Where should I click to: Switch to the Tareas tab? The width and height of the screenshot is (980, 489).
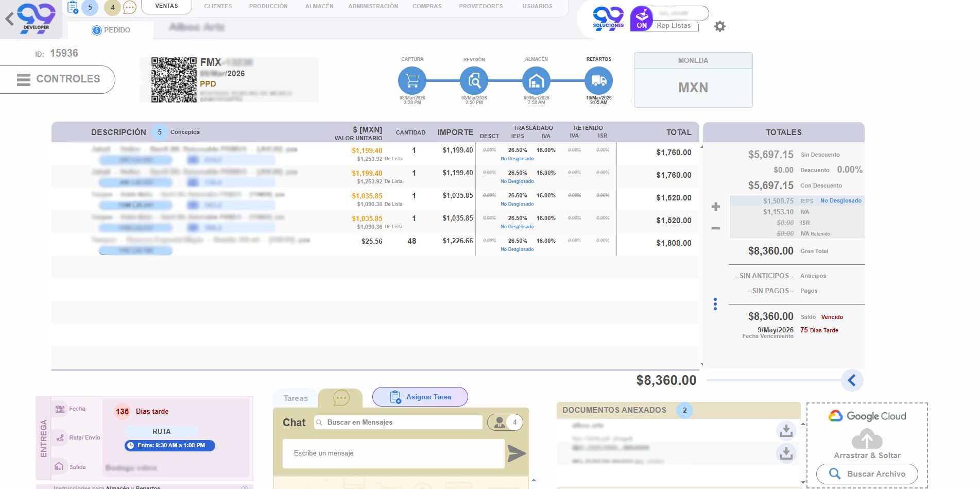click(296, 398)
